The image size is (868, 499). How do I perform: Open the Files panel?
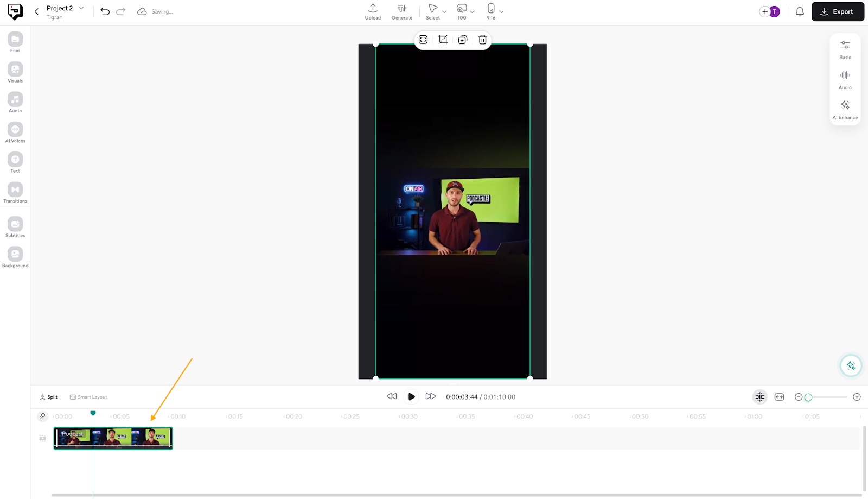pos(15,42)
